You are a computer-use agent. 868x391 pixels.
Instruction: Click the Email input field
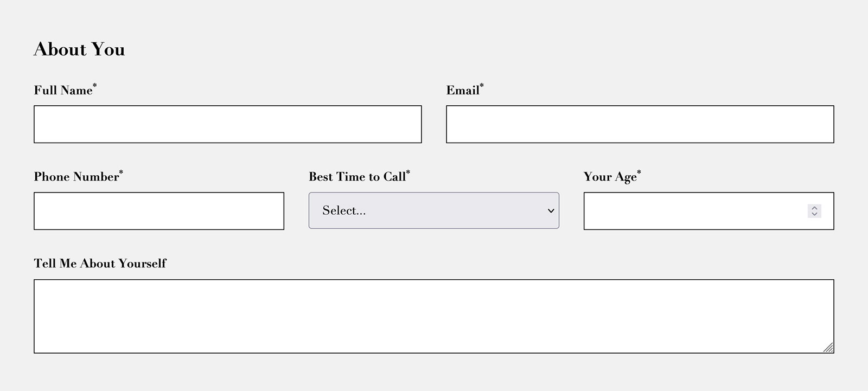click(639, 124)
